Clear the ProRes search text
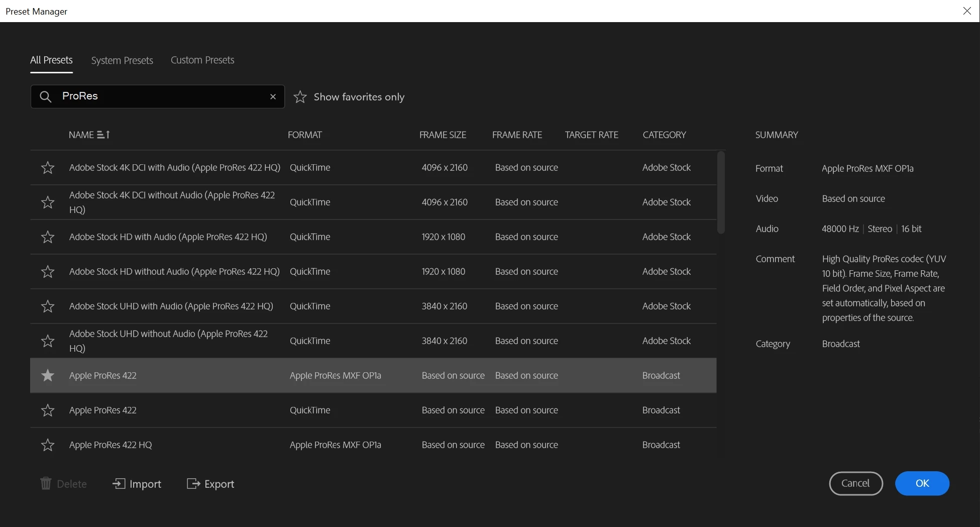This screenshot has width=980, height=527. pos(273,96)
